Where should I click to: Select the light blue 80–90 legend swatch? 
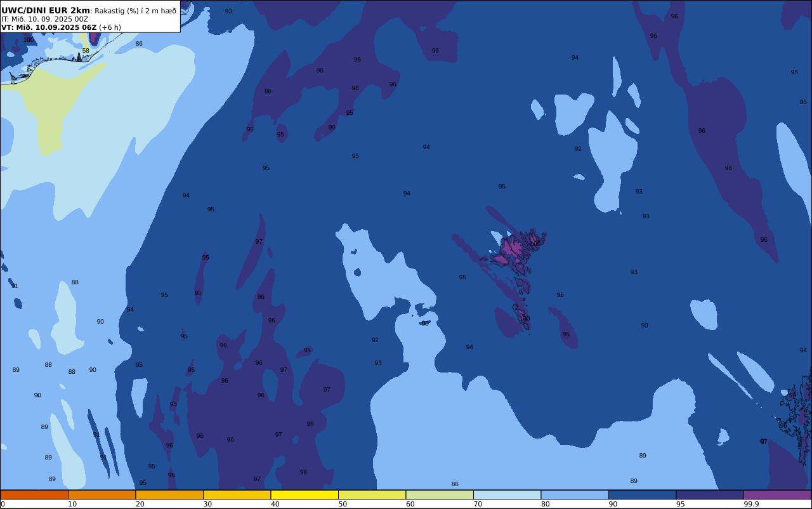click(575, 494)
